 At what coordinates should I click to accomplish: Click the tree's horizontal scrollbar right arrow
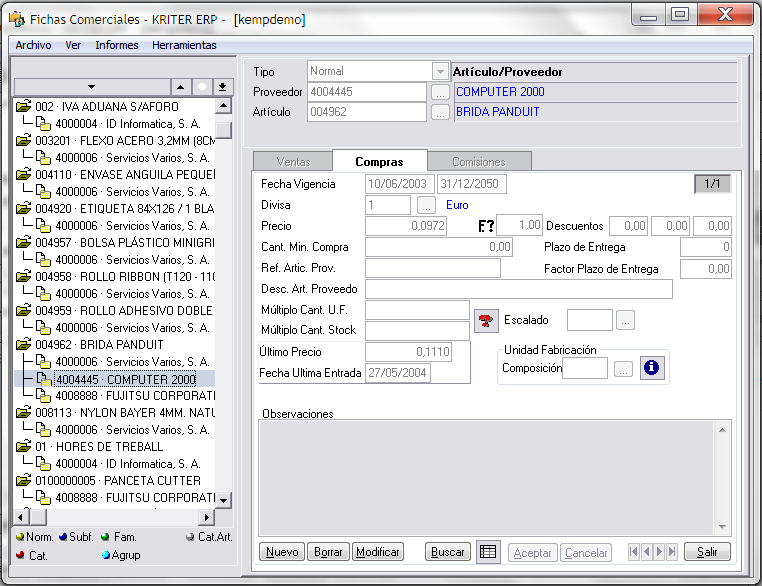click(x=208, y=517)
